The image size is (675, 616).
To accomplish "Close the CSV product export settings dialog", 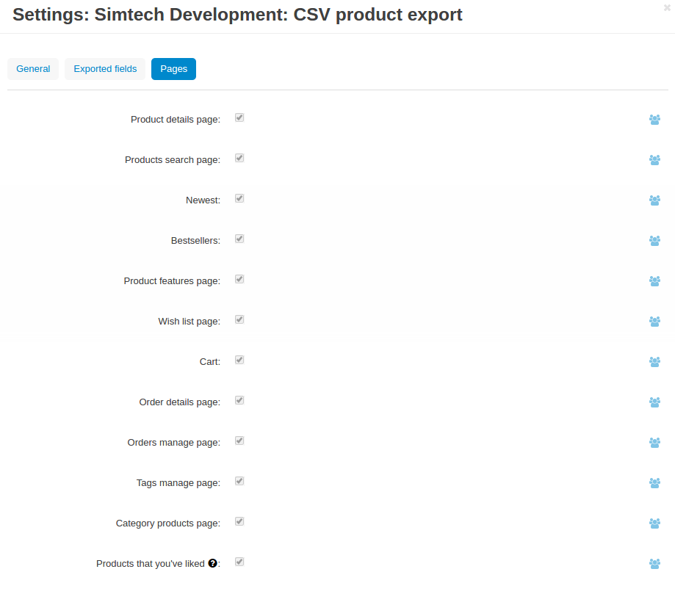I will (x=667, y=8).
